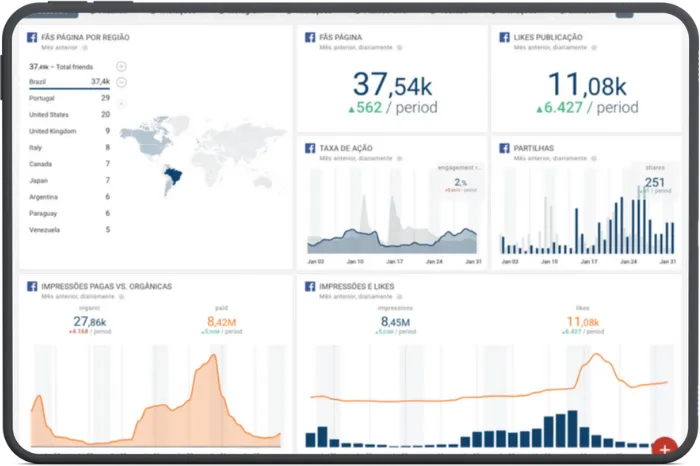This screenshot has height=466, width=700.
Task: Select the Paraguay region row
Action: (x=69, y=213)
